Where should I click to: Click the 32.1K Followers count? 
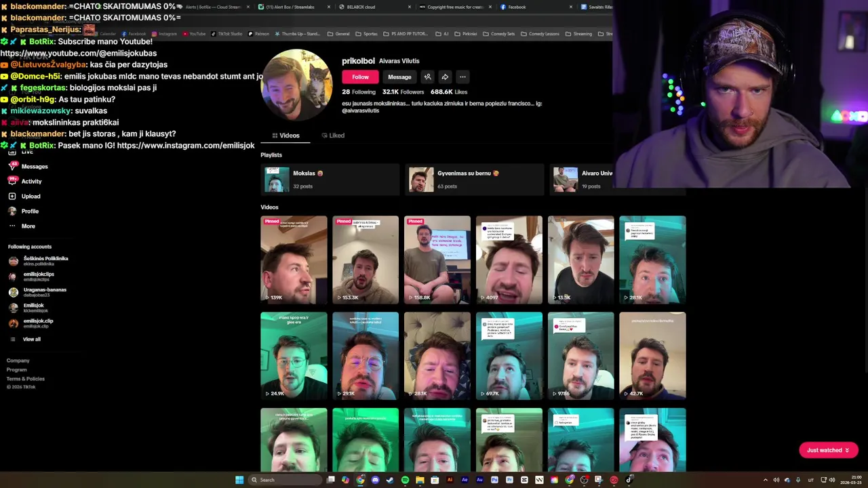coord(403,92)
